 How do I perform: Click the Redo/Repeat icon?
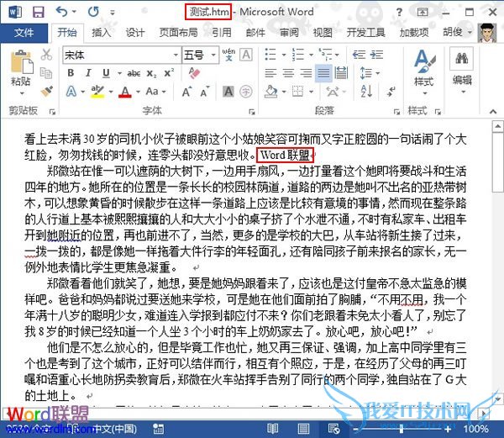(x=93, y=12)
